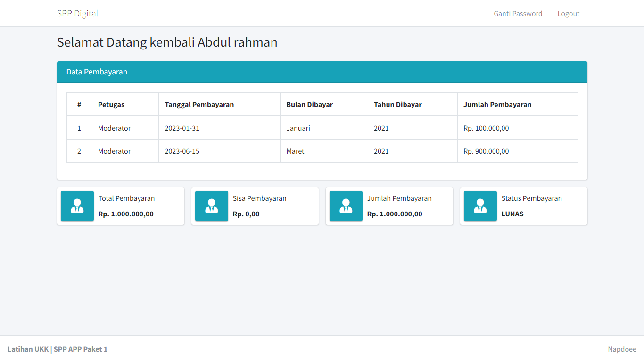Image resolution: width=644 pixels, height=362 pixels.
Task: Log out via the Logout link
Action: pos(569,14)
